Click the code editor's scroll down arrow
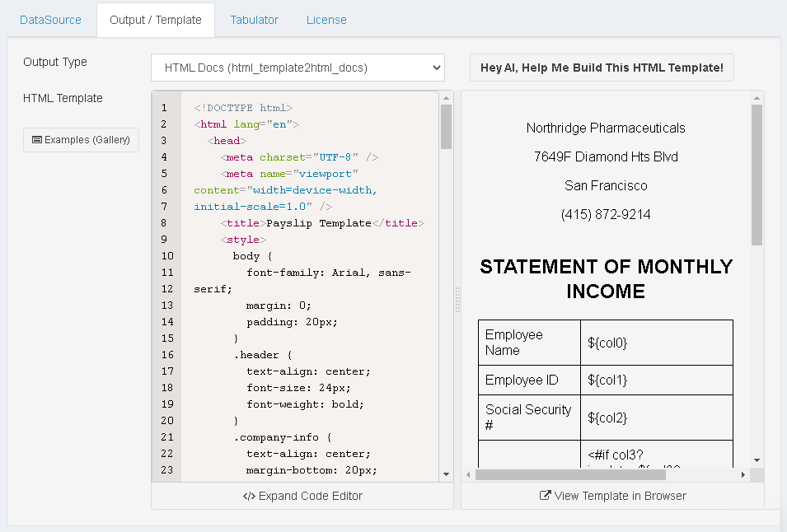Viewport: 787px width, 532px height. click(x=446, y=474)
